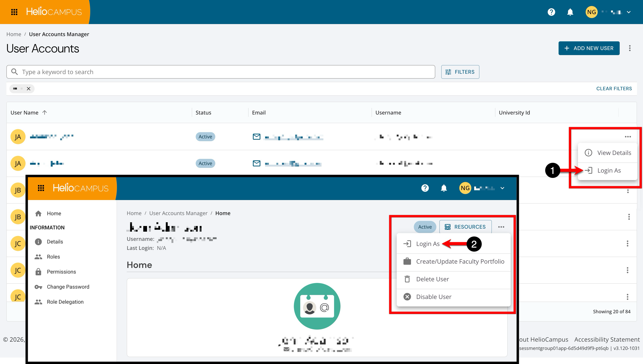Click the first JB user avatar
The height and width of the screenshot is (364, 643).
point(18,190)
